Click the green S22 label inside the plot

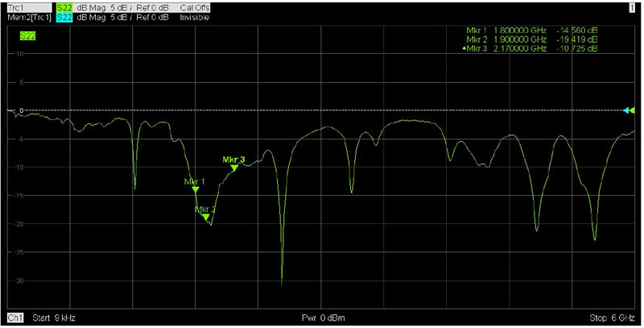27,36
